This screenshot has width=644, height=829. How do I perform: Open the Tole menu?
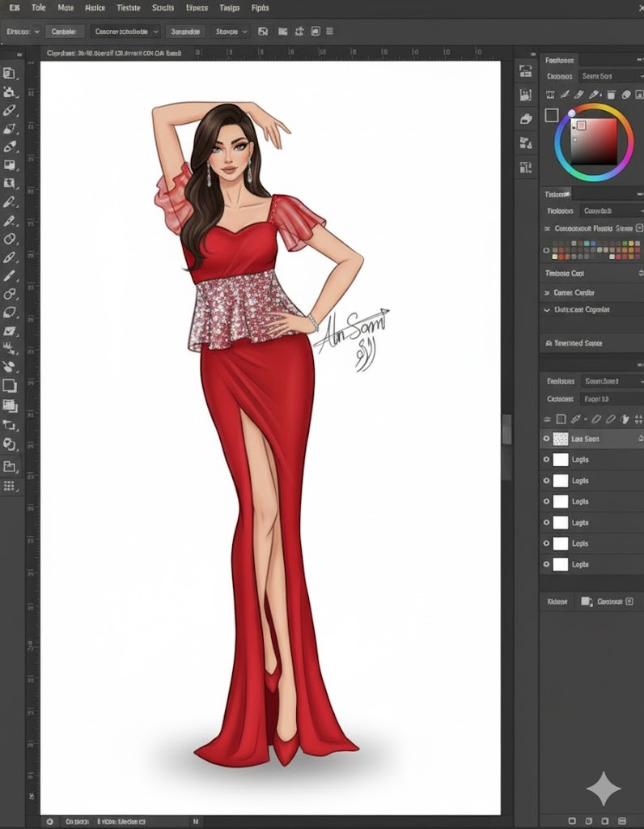point(39,7)
